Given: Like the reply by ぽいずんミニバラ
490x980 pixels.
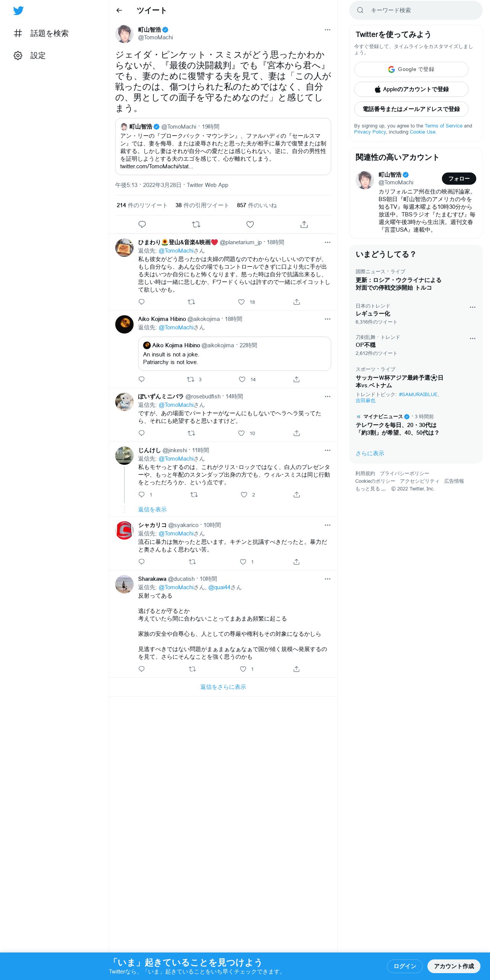Looking at the screenshot, I should [x=241, y=433].
